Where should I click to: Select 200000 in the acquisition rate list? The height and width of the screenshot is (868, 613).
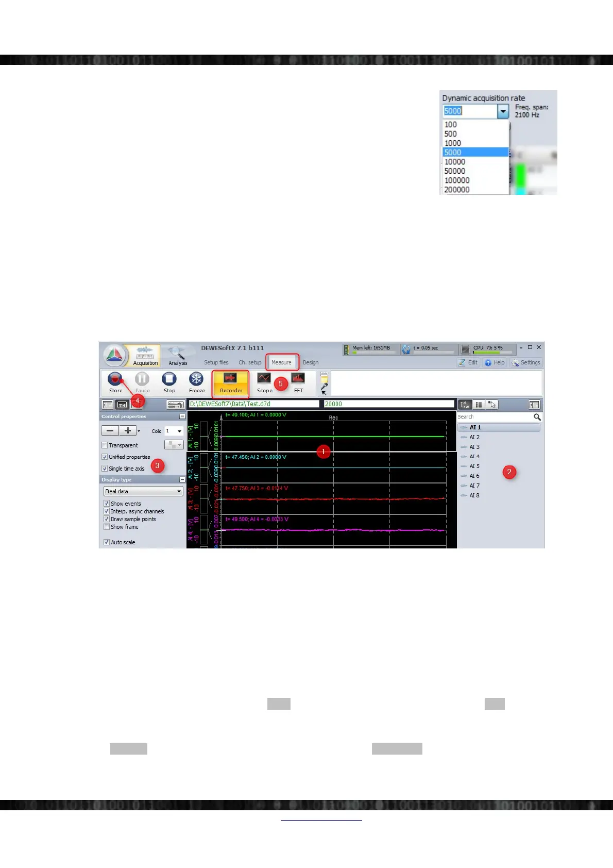coord(475,190)
